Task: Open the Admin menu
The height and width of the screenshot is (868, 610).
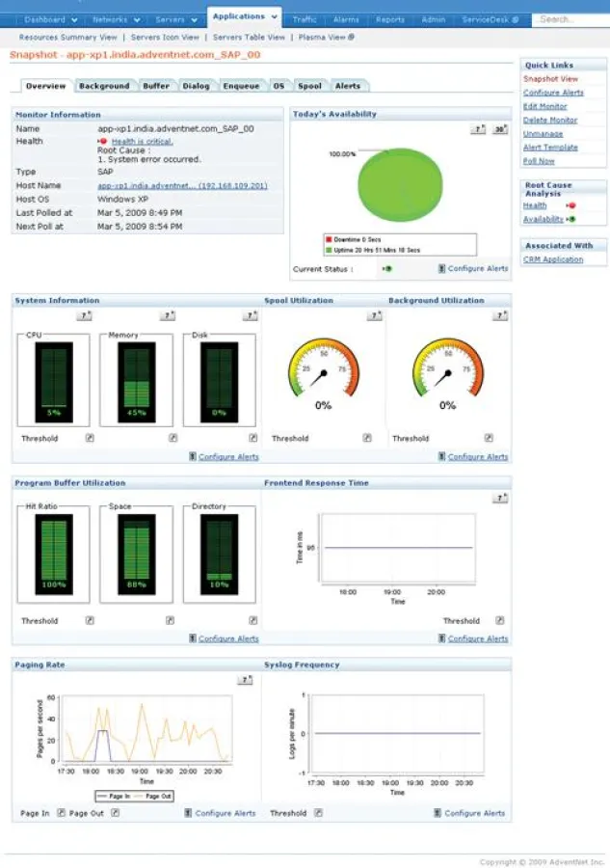Action: [433, 19]
